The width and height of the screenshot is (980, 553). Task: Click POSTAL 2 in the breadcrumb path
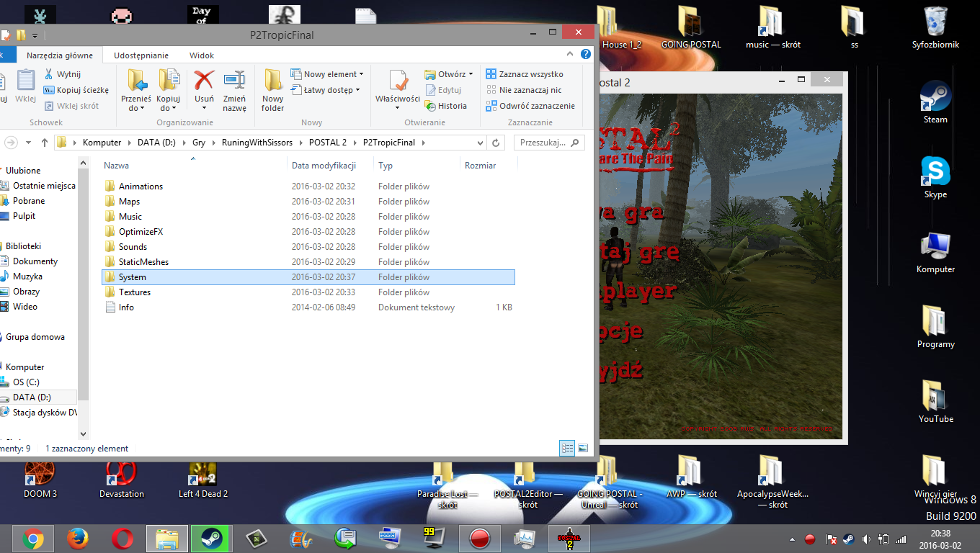point(328,143)
